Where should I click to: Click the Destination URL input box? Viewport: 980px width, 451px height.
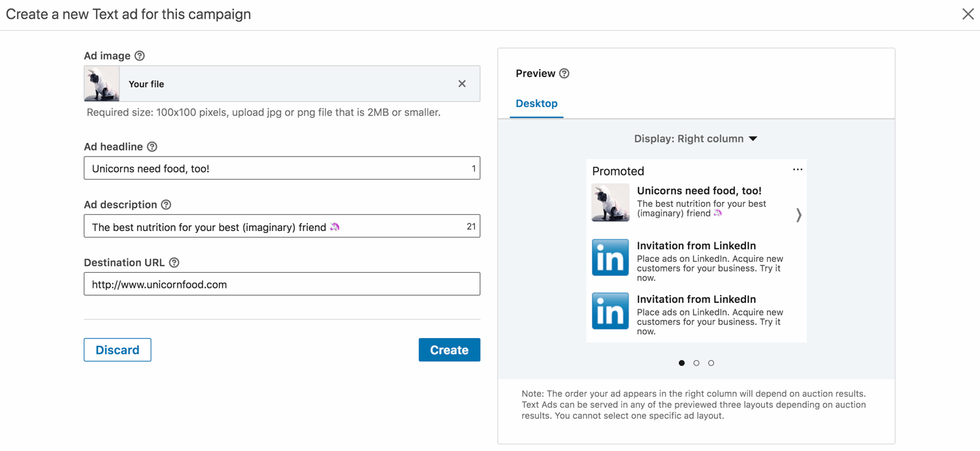(282, 285)
